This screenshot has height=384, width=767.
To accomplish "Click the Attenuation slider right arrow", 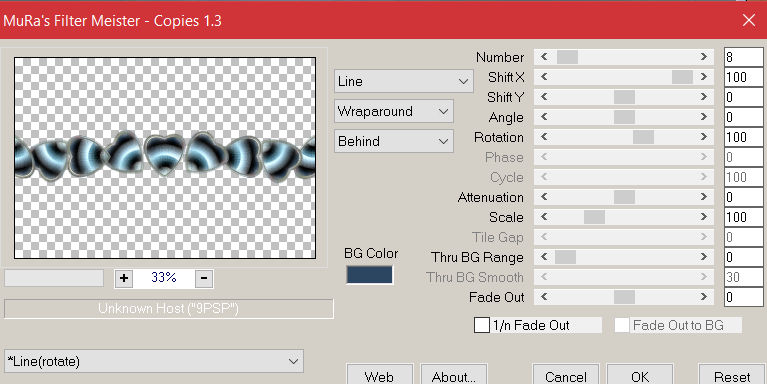I will click(x=704, y=197).
